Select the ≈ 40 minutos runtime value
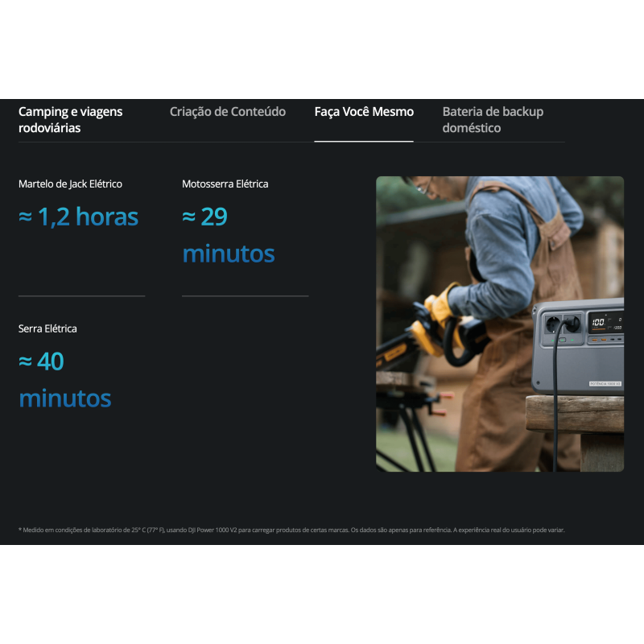Image resolution: width=644 pixels, height=644 pixels. tap(65, 380)
